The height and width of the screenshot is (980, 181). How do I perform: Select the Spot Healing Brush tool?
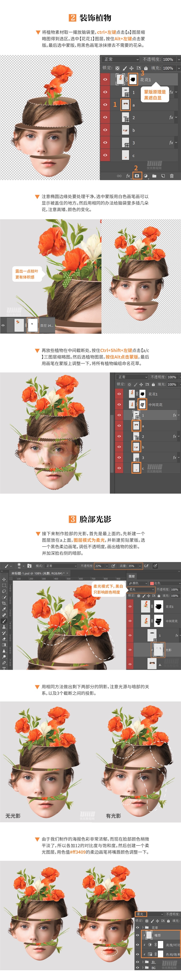point(4,615)
